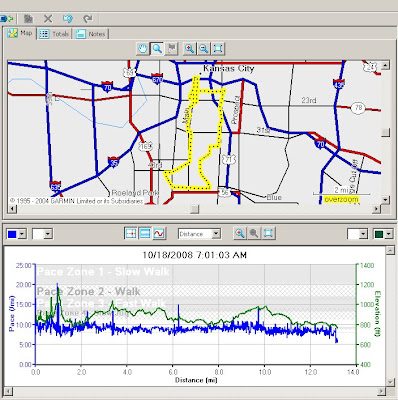
Task: Zoom in on the pace graph
Action: point(240,234)
